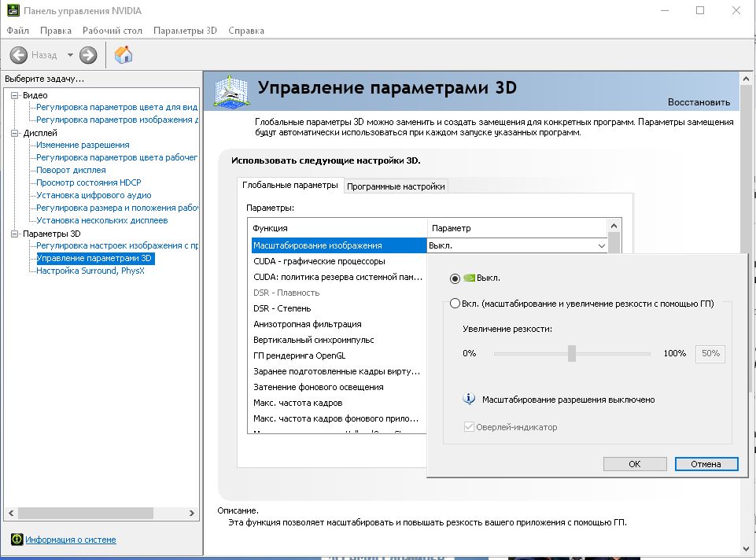
Task: Select the Затенение фонового освещения row
Action: 339,387
